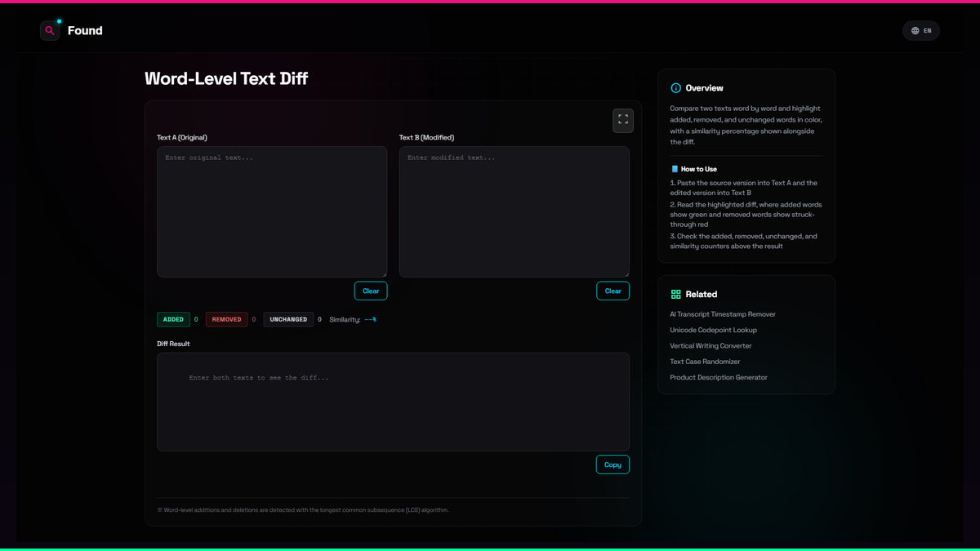Click the Text B (Modified) label
The width and height of the screenshot is (980, 551).
point(426,138)
